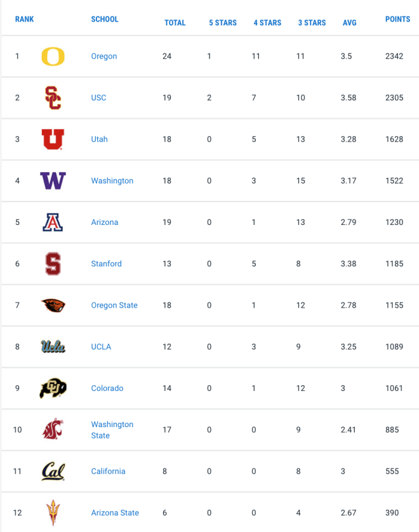Click the Oregon yellow O logo
The width and height of the screenshot is (419, 532).
coord(53,57)
